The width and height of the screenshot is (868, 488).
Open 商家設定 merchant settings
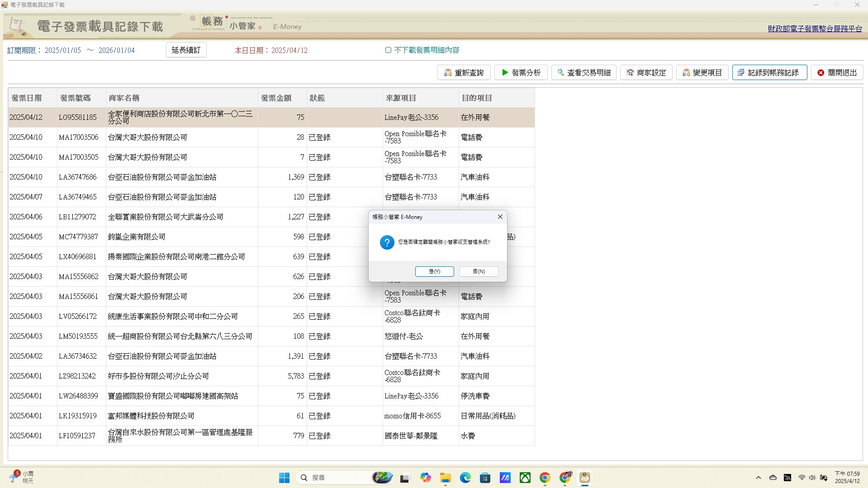646,72
